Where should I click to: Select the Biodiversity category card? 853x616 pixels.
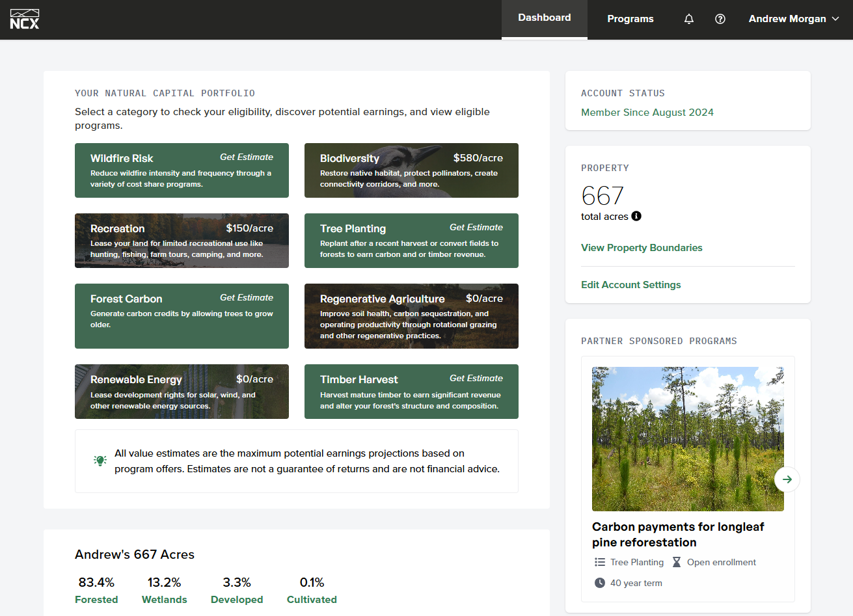[411, 170]
